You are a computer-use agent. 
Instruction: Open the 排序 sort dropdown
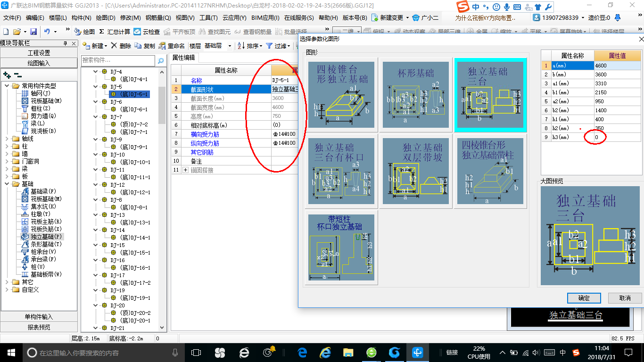tap(249, 46)
